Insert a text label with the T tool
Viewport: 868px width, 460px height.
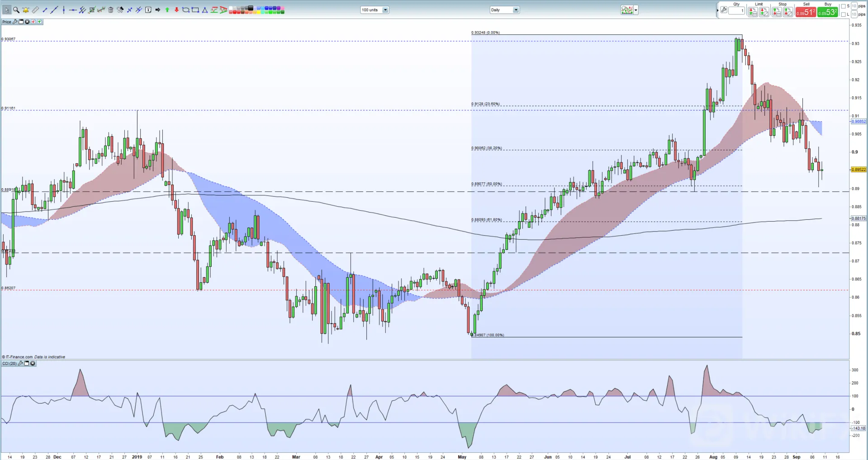coord(148,10)
